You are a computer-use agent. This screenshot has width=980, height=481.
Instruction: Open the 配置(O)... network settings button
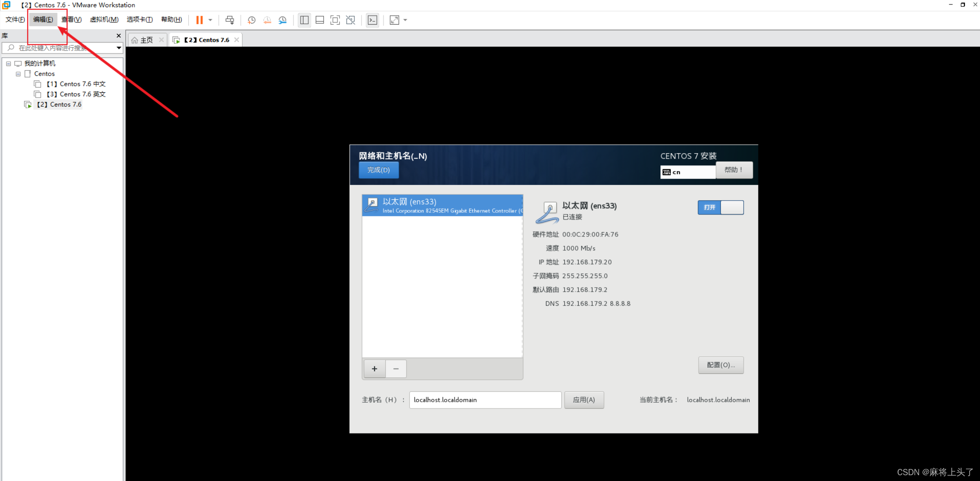click(720, 365)
